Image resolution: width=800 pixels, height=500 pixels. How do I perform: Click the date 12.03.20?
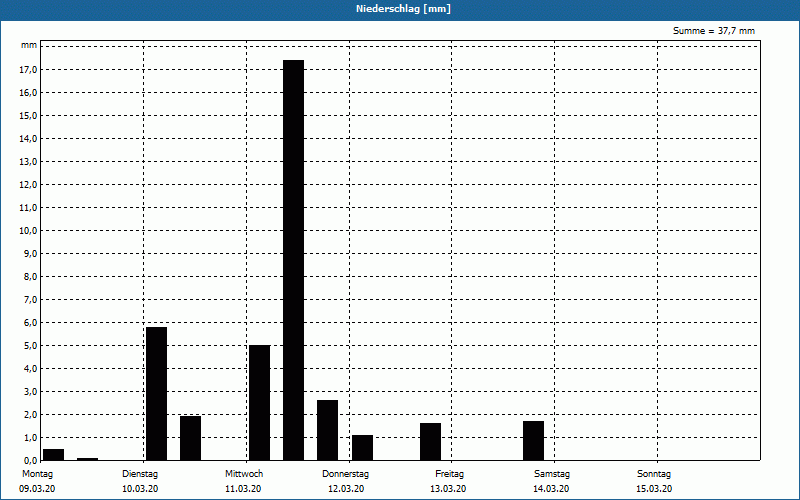(346, 489)
